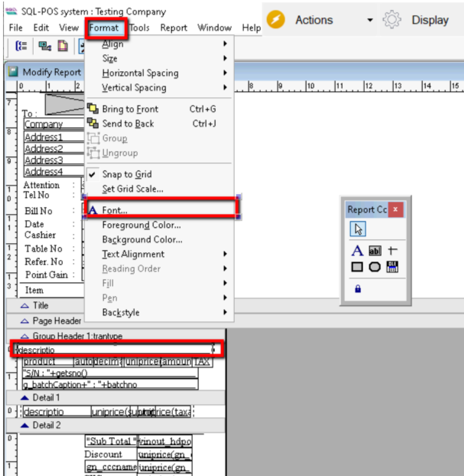Select the Label tool (letter A)
The width and height of the screenshot is (464, 476).
tap(357, 251)
